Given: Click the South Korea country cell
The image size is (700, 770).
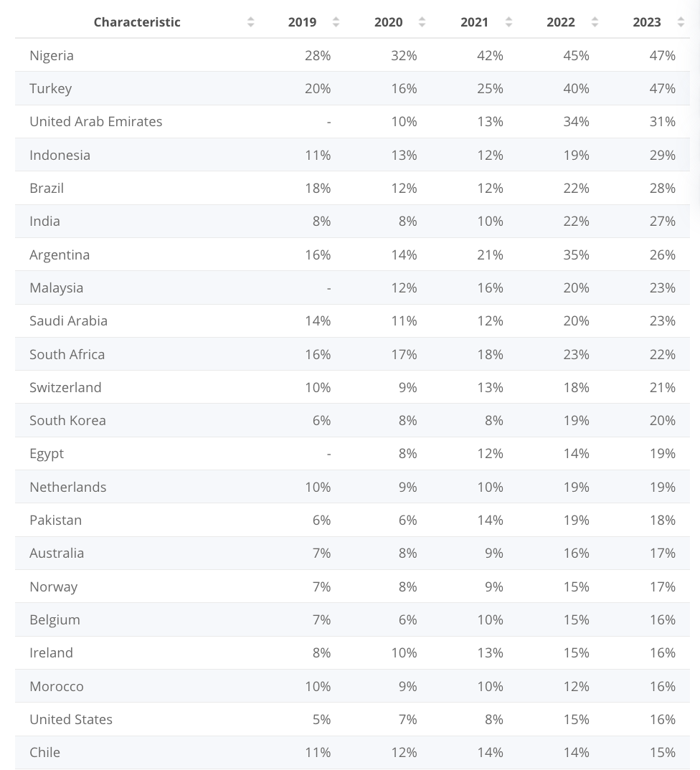Looking at the screenshot, I should (x=68, y=420).
